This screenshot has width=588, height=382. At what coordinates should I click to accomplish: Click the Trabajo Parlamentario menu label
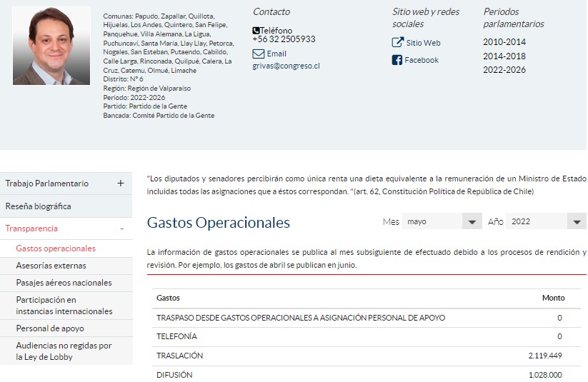[47, 184]
